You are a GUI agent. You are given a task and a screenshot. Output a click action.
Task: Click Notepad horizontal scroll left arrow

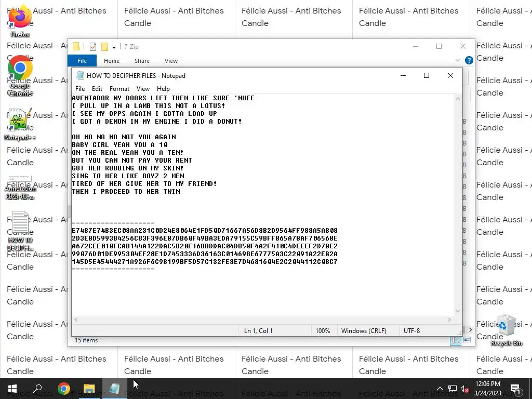tap(76, 320)
